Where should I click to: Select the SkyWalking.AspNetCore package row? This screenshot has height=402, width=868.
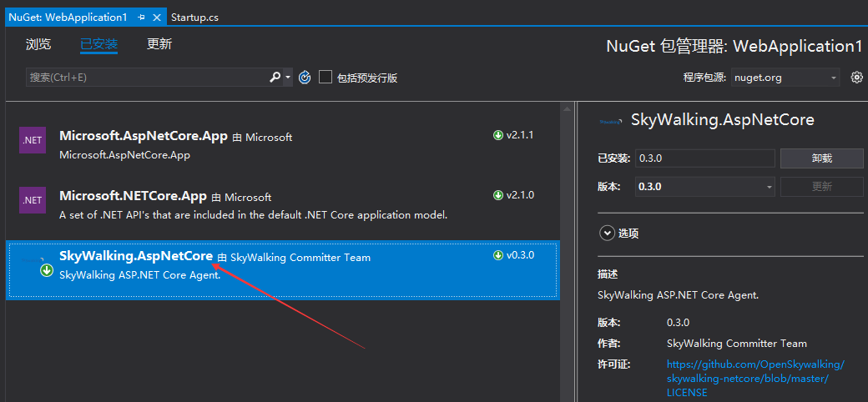tap(283, 270)
